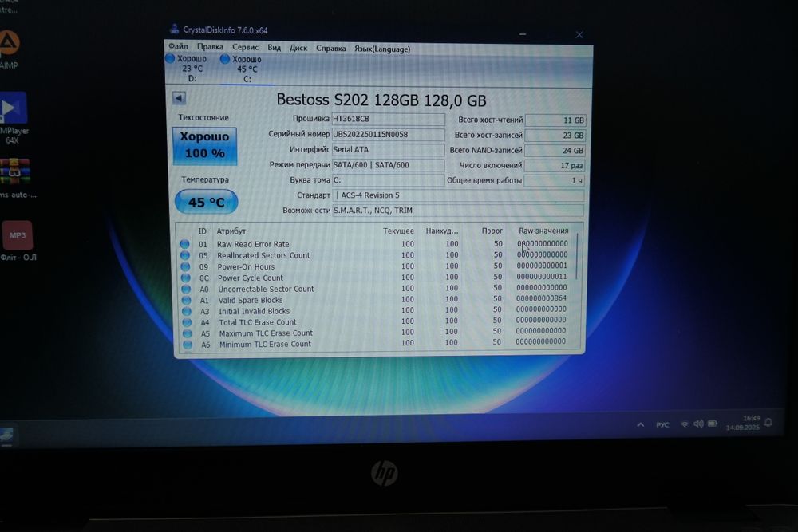Open the Файл menu
Viewport: 798px width, 532px height.
(x=178, y=45)
